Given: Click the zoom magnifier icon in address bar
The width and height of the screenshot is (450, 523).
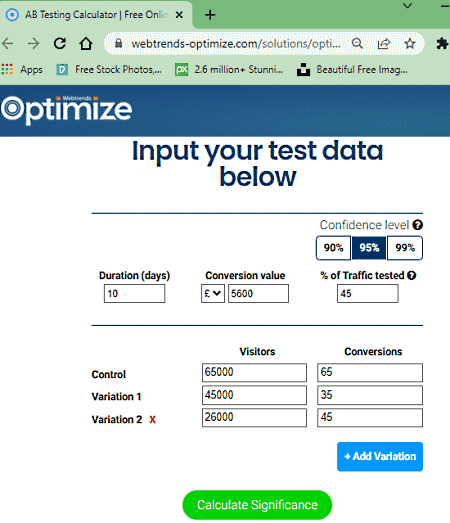Looking at the screenshot, I should (x=357, y=43).
